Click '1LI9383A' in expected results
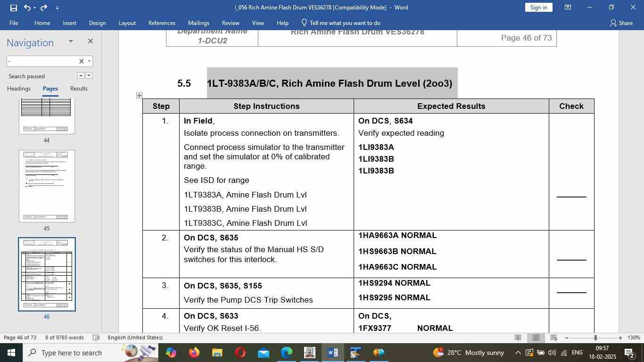 (x=376, y=147)
